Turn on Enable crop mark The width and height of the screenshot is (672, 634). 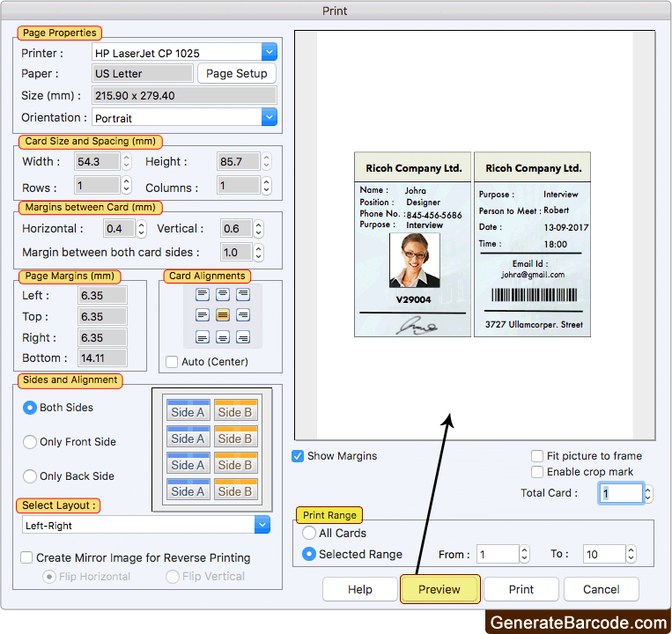(x=537, y=472)
